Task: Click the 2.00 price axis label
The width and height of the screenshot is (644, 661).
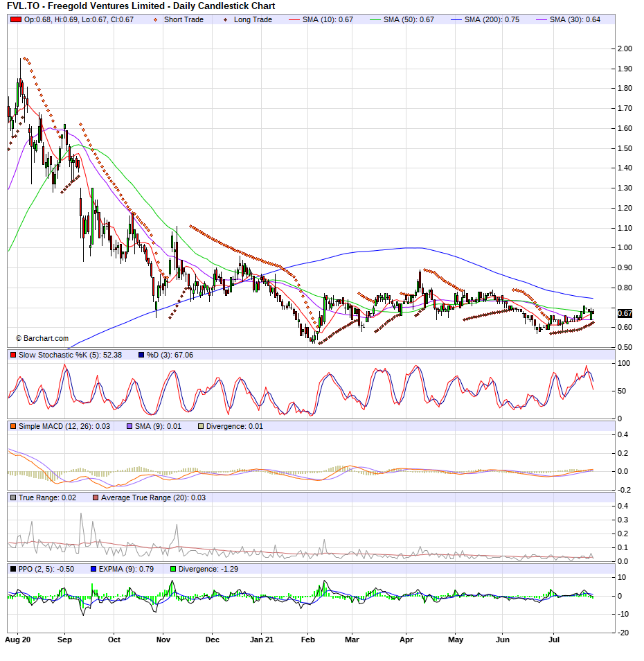Action: [625, 49]
